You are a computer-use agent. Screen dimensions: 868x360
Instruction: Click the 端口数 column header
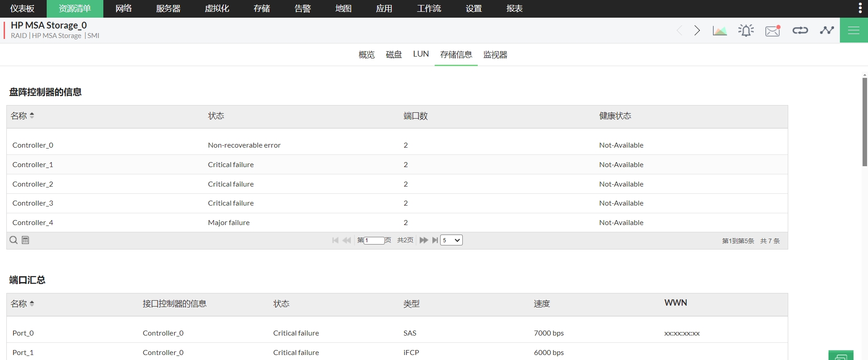[x=416, y=116]
